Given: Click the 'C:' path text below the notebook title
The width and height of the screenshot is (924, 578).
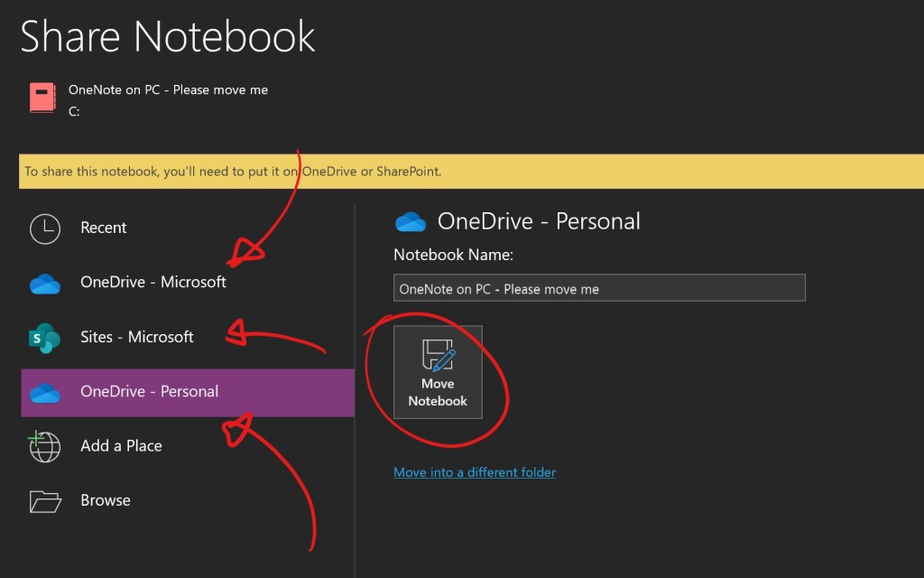Looking at the screenshot, I should (74, 112).
